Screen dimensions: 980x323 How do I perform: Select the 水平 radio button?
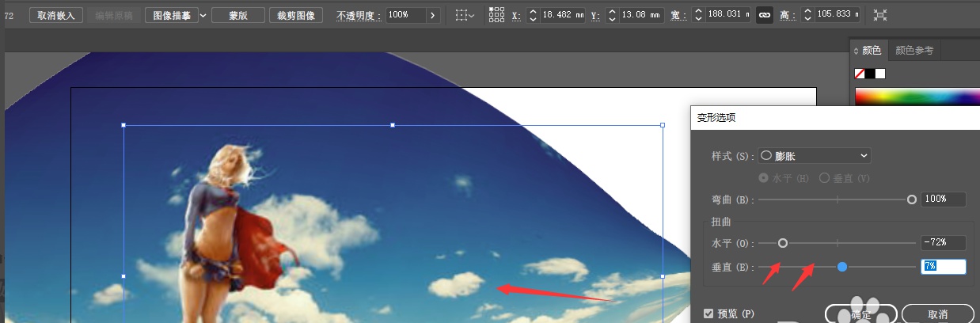point(763,178)
